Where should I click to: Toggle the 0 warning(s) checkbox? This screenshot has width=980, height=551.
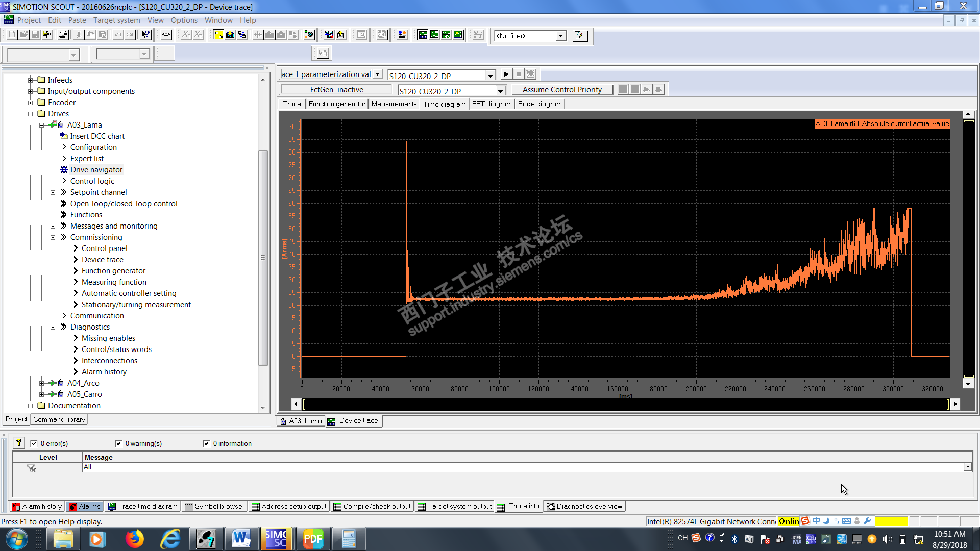pyautogui.click(x=118, y=443)
